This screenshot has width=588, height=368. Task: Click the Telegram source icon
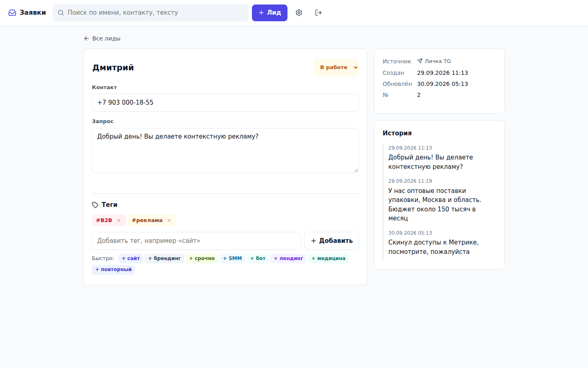pos(420,61)
